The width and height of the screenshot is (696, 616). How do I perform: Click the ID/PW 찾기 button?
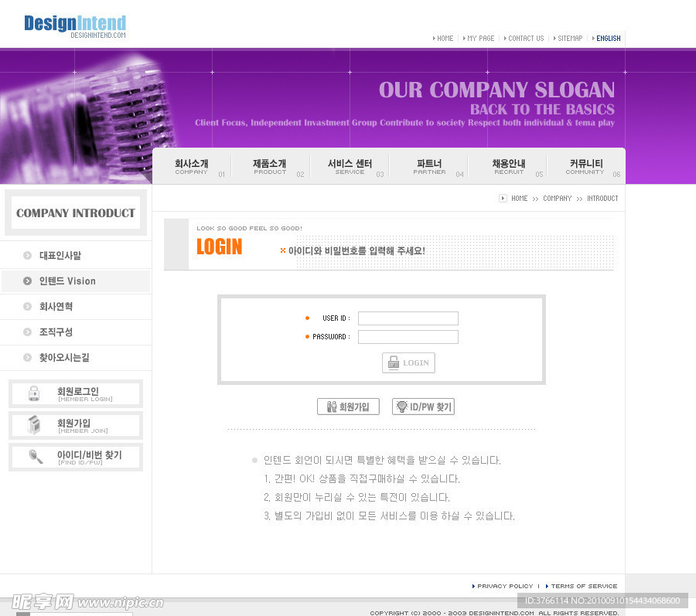[423, 407]
